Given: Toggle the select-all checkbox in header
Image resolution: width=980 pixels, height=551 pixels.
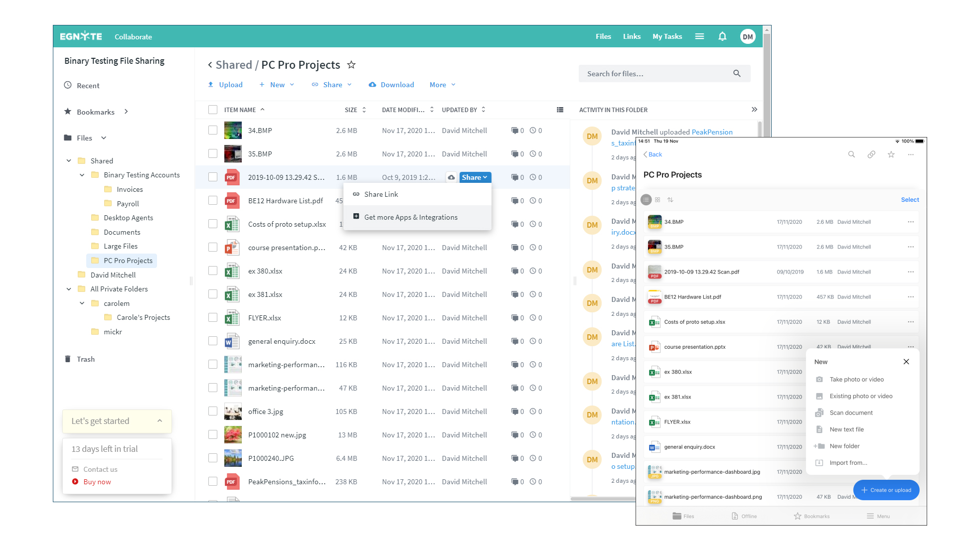Looking at the screenshot, I should tap(213, 110).
